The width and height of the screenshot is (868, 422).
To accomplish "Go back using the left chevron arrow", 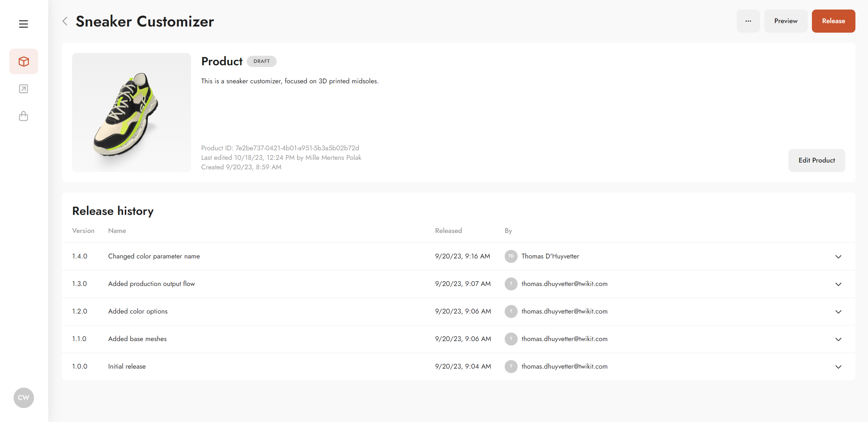I will [x=65, y=21].
